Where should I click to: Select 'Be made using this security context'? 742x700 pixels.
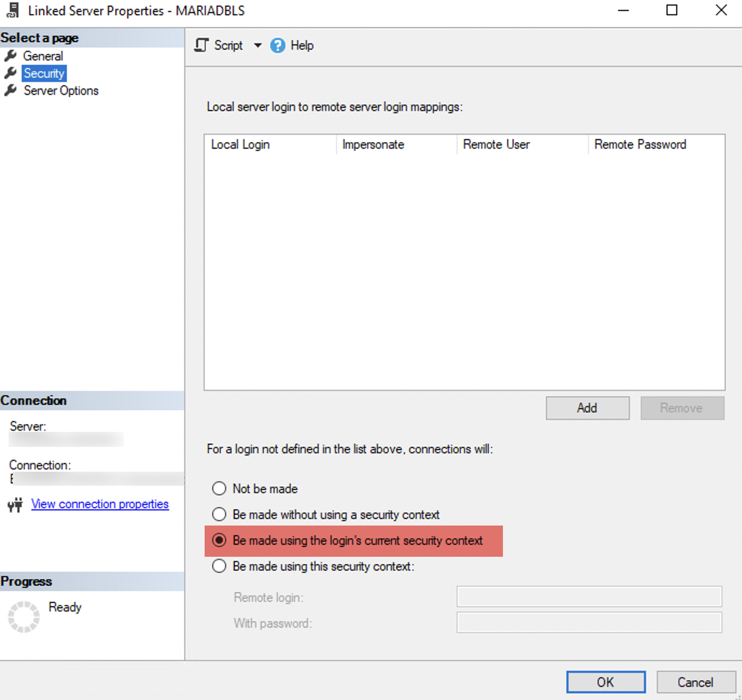(x=219, y=566)
